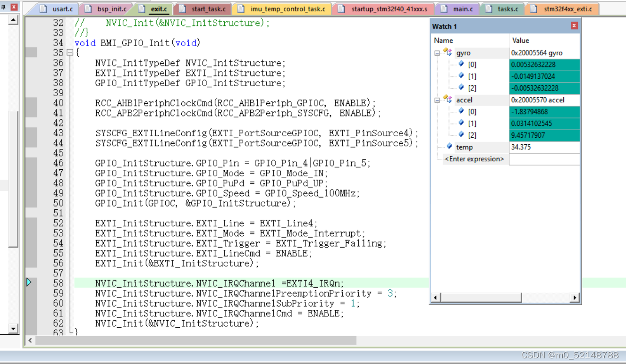
Task: Select the gyro row in Watch 1
Action: point(506,53)
